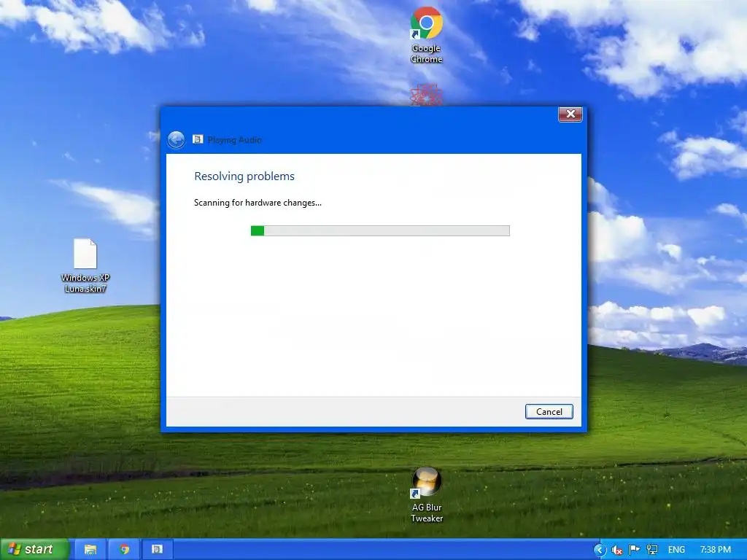Switch to the troubleshooter taskbar item
This screenshot has height=560, width=747.
point(158,550)
